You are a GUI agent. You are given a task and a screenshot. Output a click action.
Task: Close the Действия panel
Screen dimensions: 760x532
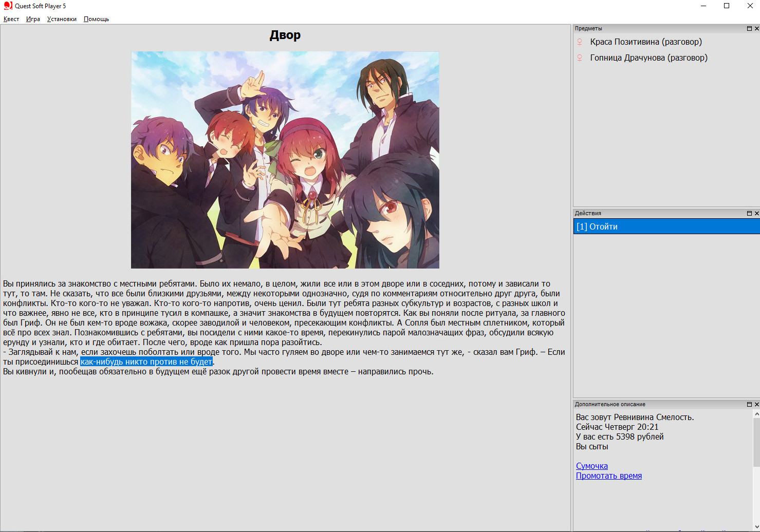pyautogui.click(x=756, y=213)
